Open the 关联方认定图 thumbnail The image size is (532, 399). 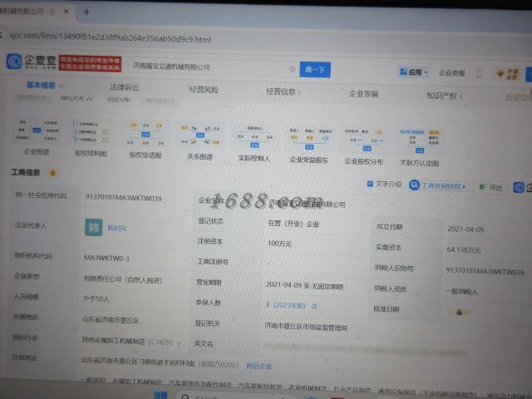pos(419,148)
